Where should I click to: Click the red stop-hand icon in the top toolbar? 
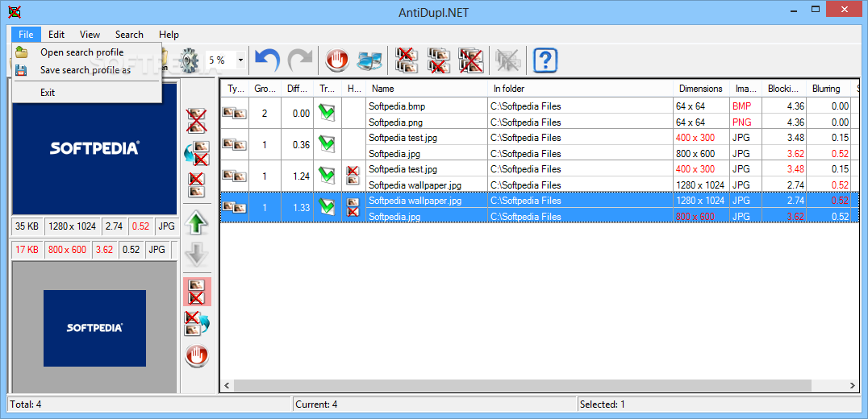point(336,60)
